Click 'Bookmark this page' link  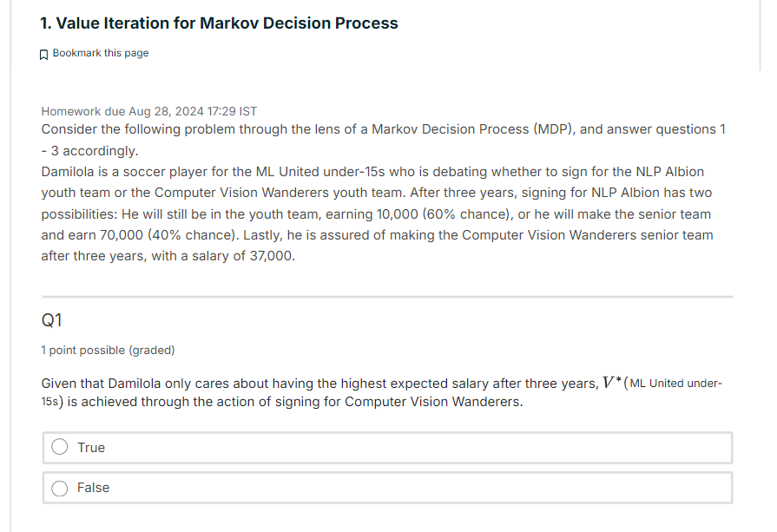pos(101,53)
